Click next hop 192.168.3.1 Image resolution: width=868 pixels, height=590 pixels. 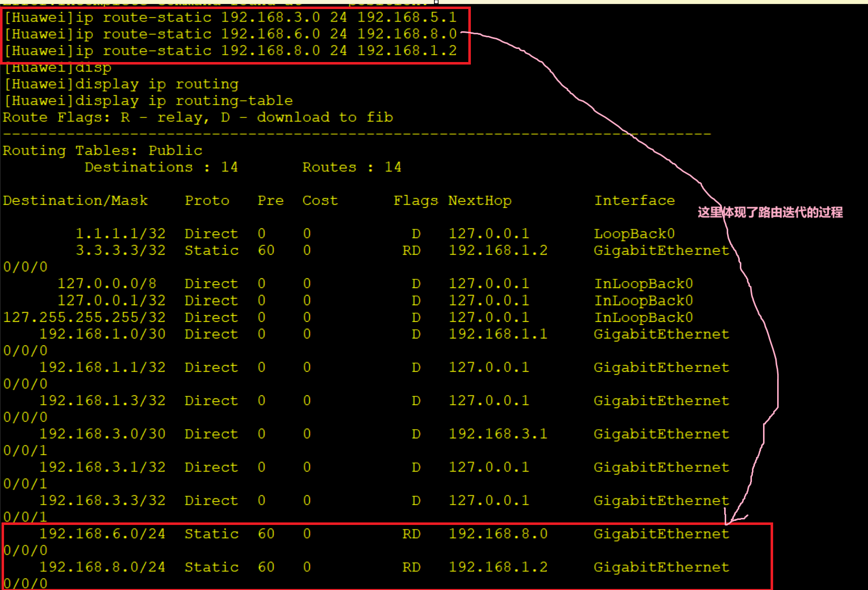pyautogui.click(x=498, y=434)
